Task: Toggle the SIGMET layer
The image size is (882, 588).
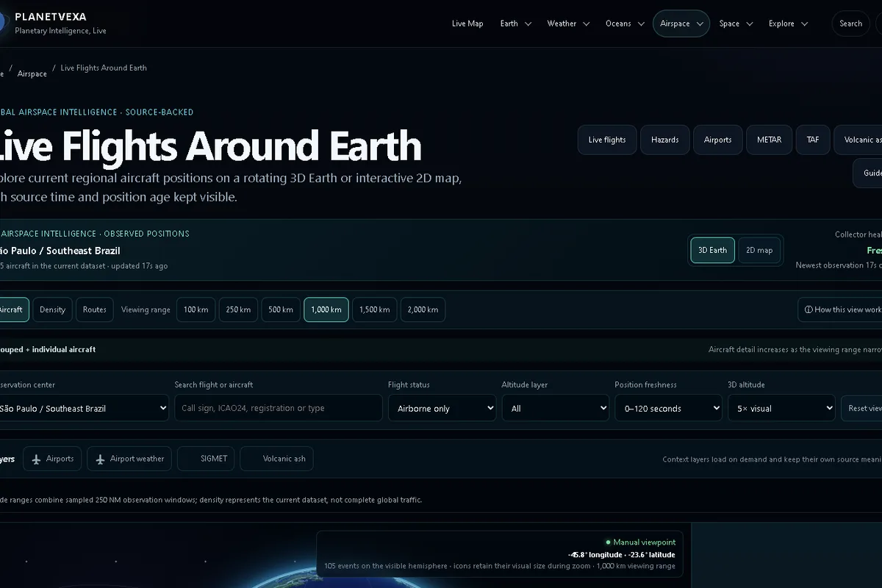Action: (206, 459)
